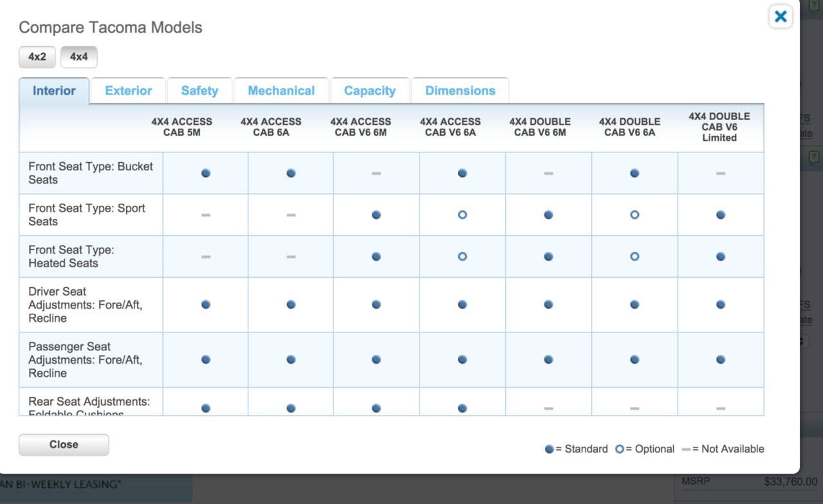Screen dimensions: 823x504
Task: Click Driver Seat Adjustments dot for ACCESS CAB 5M
Action: pos(206,305)
